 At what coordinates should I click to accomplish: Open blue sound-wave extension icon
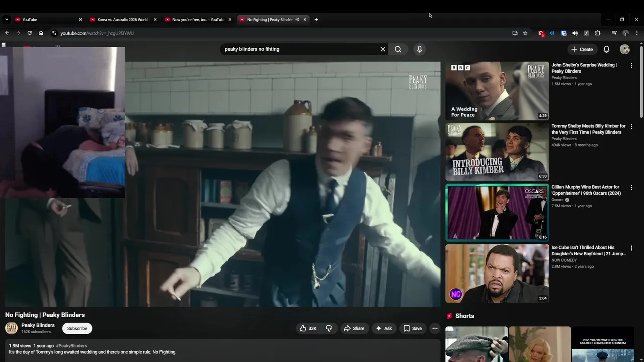pos(552,33)
